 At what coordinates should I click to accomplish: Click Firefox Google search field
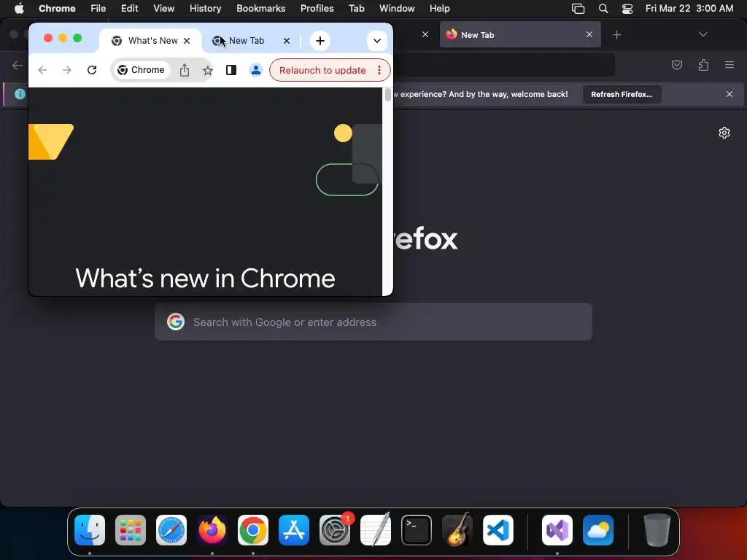[x=373, y=322]
